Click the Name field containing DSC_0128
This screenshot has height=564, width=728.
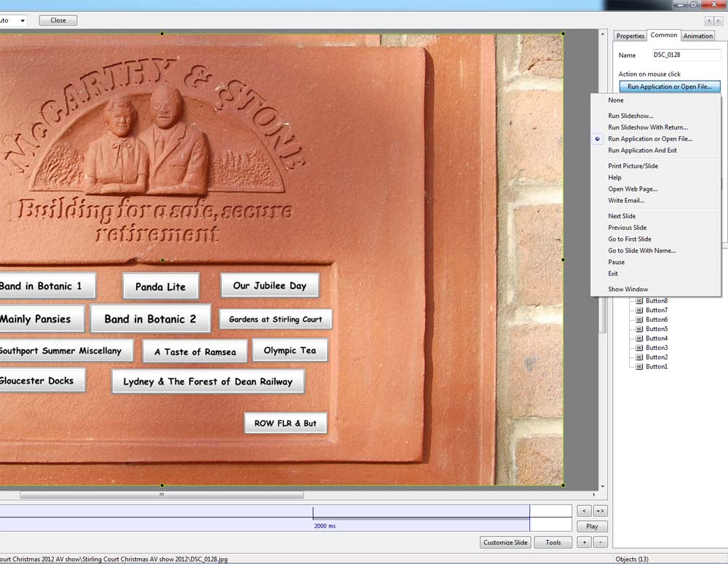click(x=687, y=55)
